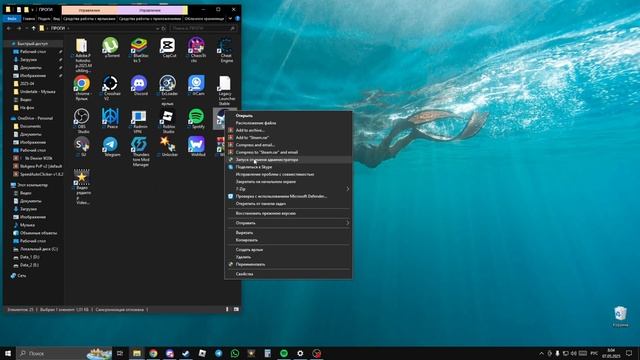Screen dimensions: 640x360
Task: Open Settings gear in the taskbar
Action: [300, 353]
